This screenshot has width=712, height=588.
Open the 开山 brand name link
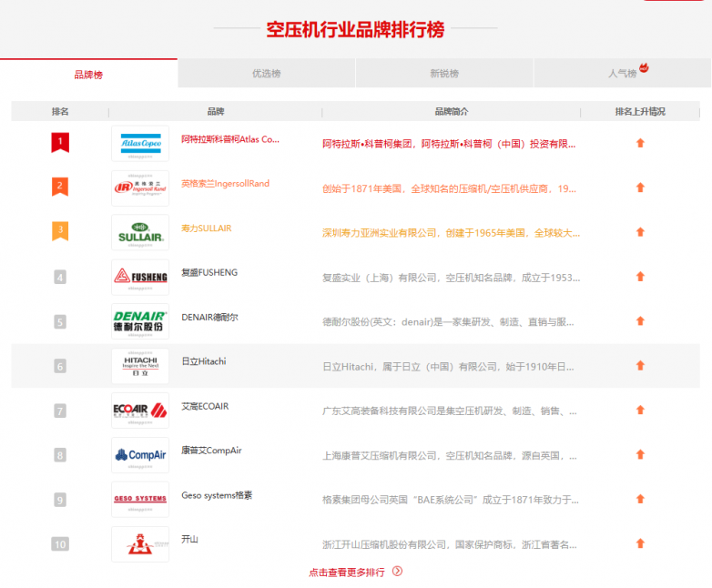pos(189,540)
